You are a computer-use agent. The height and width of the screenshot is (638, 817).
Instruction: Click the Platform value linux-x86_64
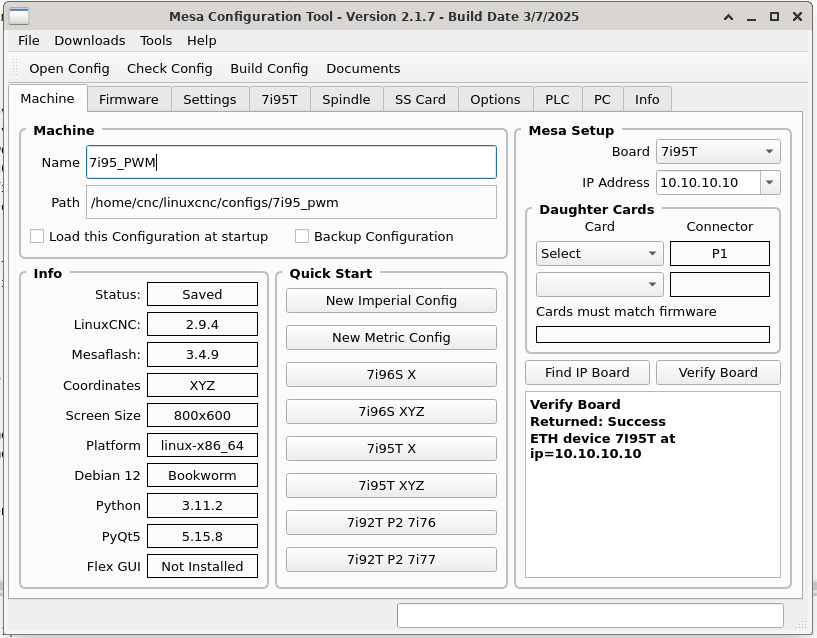[x=202, y=446]
